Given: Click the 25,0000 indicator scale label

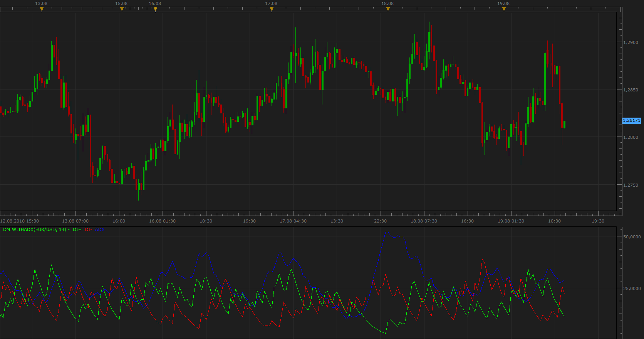Looking at the screenshot, I should pyautogui.click(x=632, y=288).
